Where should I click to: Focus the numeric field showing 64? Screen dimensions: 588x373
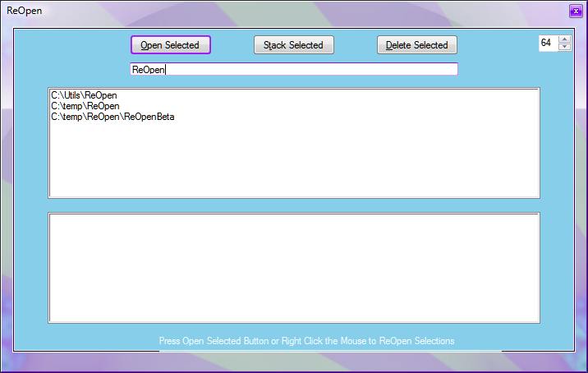coord(548,43)
